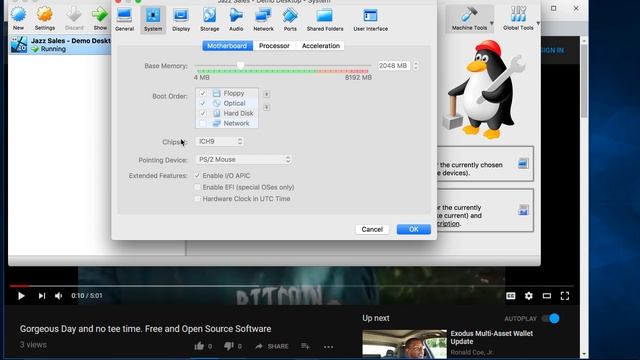Expand Global Tools dropdown arrow
This screenshot has height=360, width=640.
click(538, 23)
